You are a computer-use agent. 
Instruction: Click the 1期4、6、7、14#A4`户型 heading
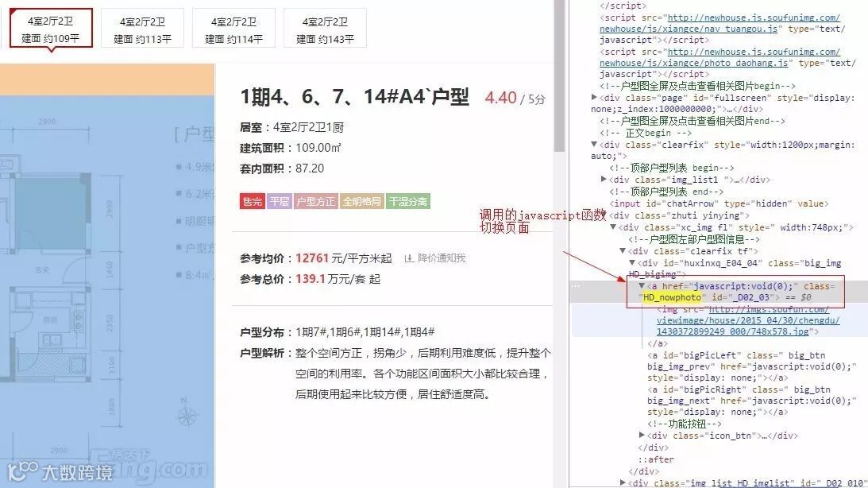354,97
